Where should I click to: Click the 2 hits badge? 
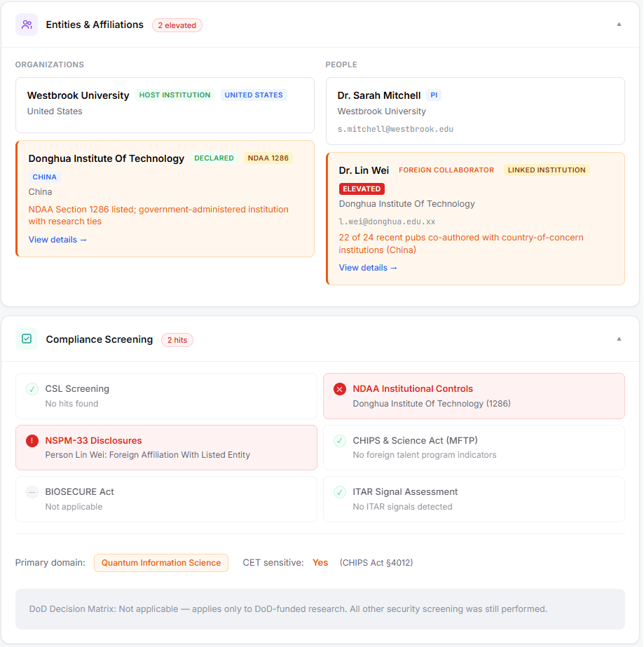pos(177,339)
